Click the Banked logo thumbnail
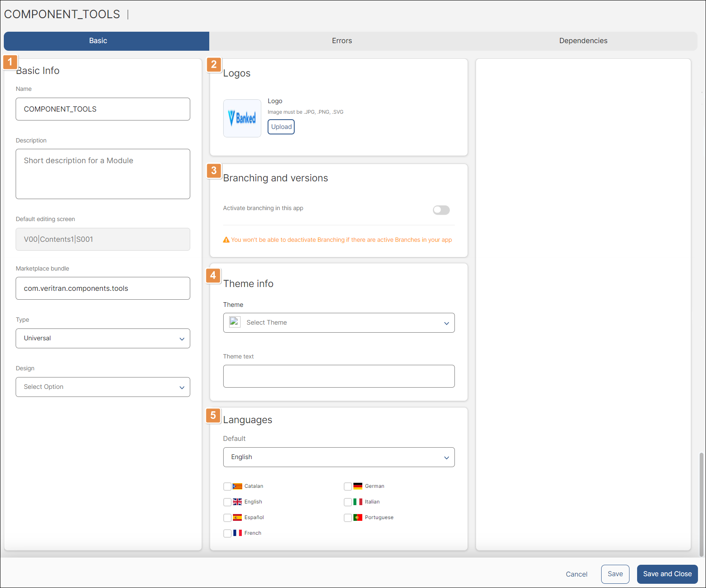The height and width of the screenshot is (588, 706). (x=242, y=118)
